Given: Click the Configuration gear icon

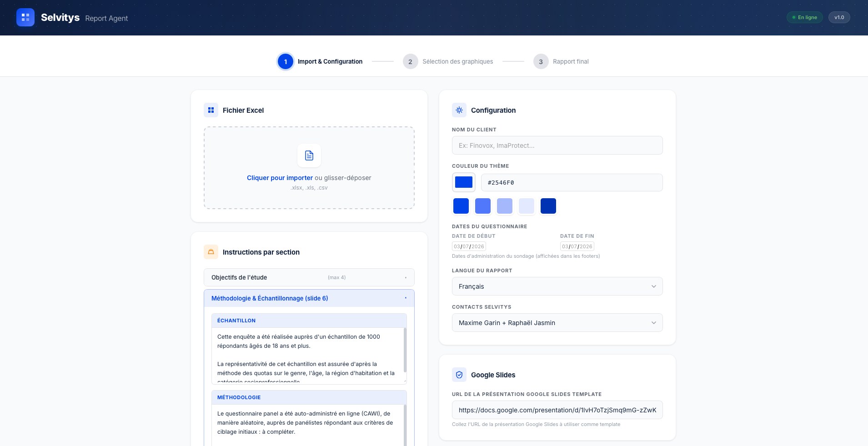Looking at the screenshot, I should tap(459, 110).
